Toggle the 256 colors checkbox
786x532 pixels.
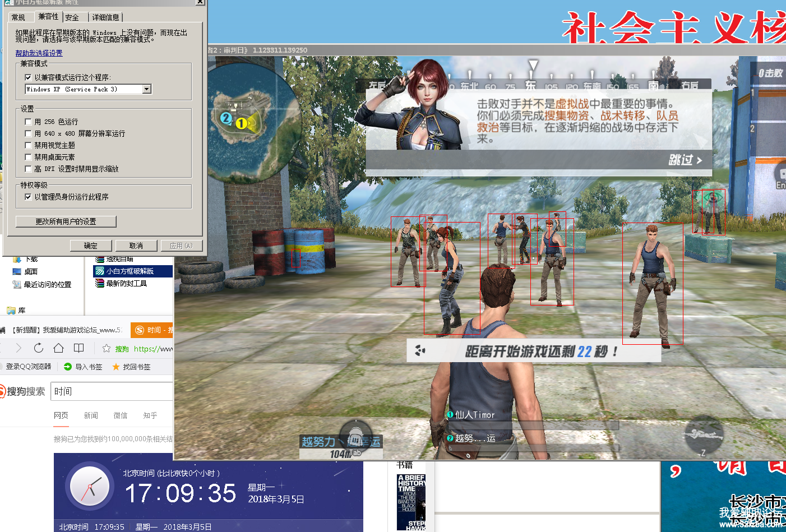pos(28,122)
